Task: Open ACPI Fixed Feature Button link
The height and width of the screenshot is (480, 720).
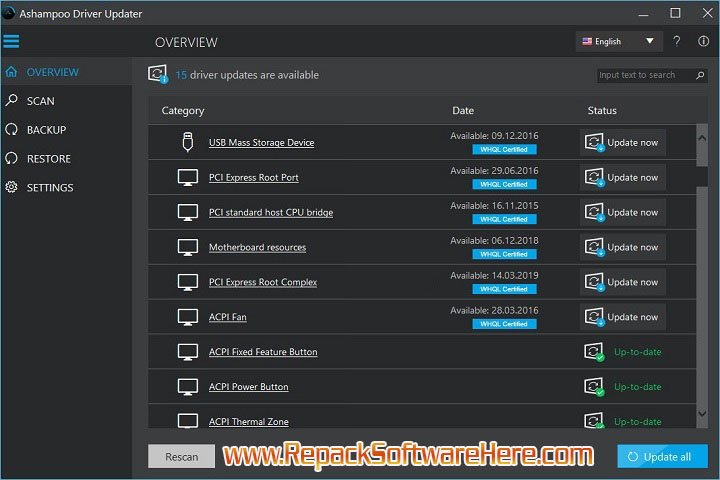Action: click(263, 352)
